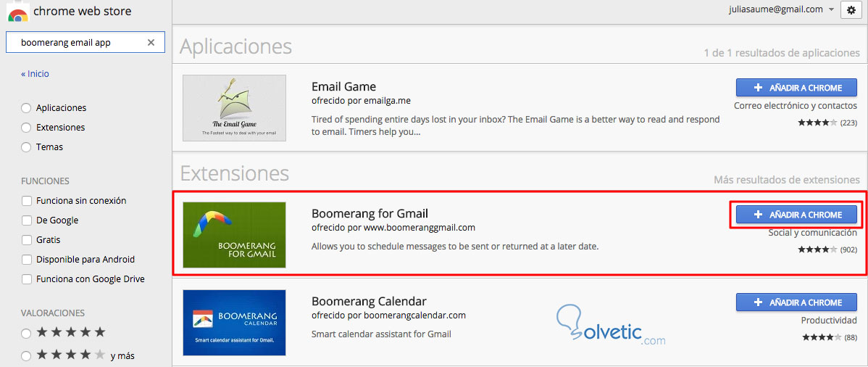Select the Aplicaciones radio button
The height and width of the screenshot is (367, 868).
26,108
